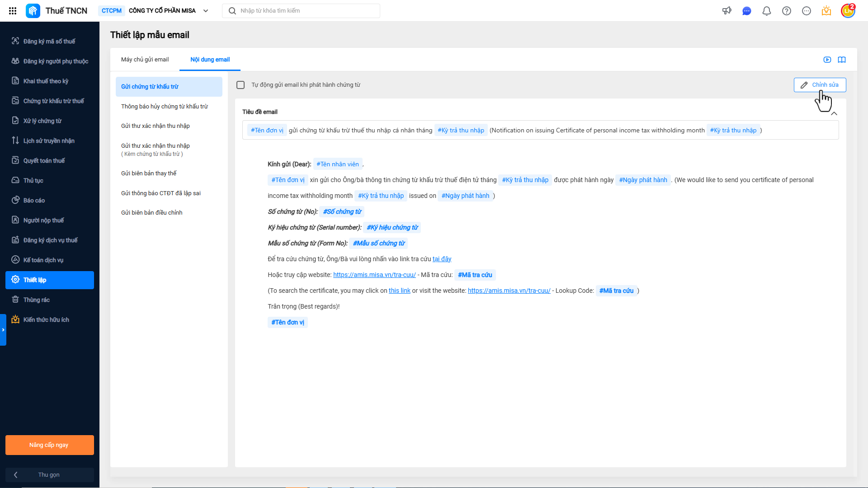This screenshot has width=868, height=488.
Task: Click the Thủ tục sidebar icon
Action: click(x=15, y=180)
